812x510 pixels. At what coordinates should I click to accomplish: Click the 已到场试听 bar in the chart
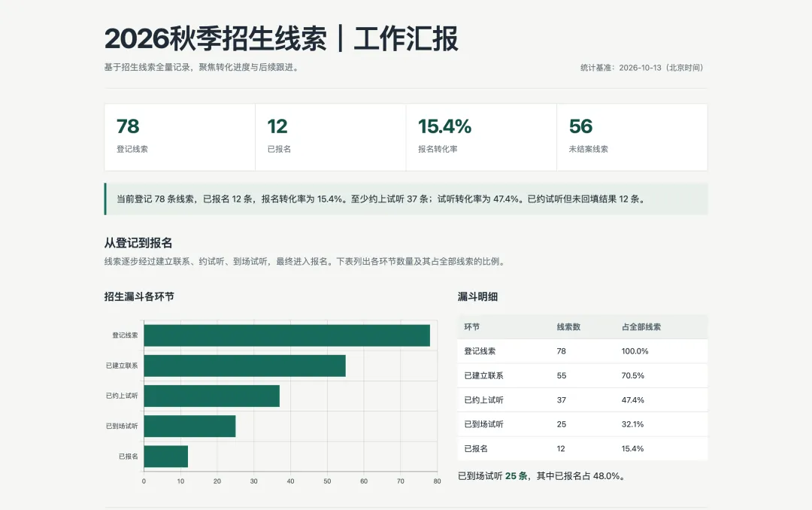[189, 426]
